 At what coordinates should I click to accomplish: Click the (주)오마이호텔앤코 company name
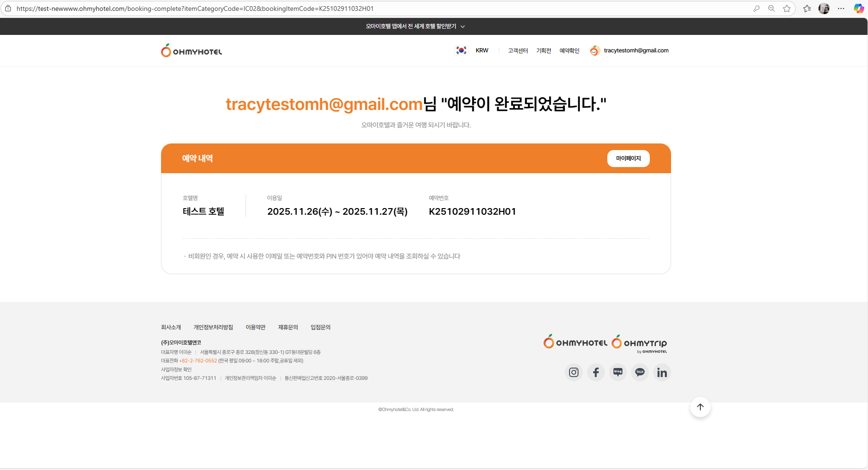coord(181,343)
